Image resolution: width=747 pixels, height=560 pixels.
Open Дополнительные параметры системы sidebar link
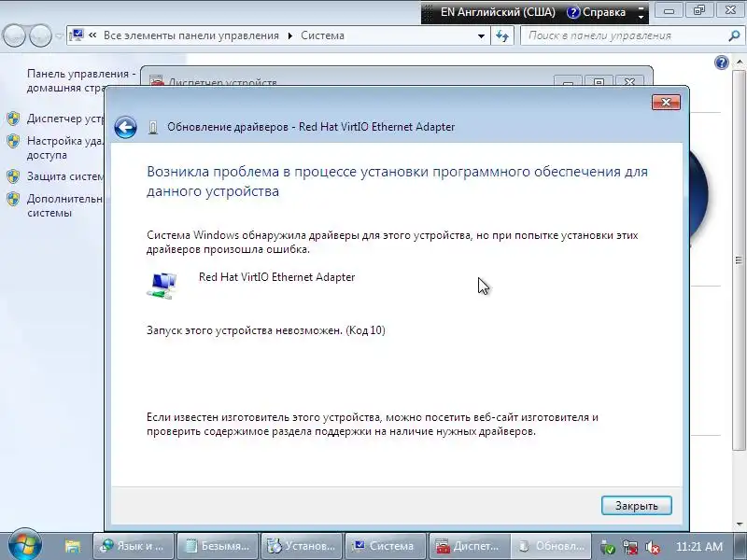65,205
